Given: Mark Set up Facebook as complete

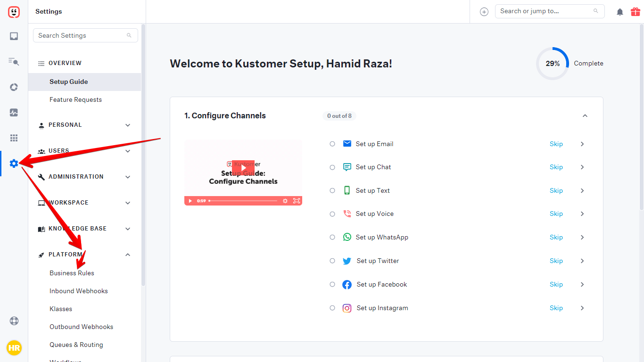Looking at the screenshot, I should coord(332,284).
